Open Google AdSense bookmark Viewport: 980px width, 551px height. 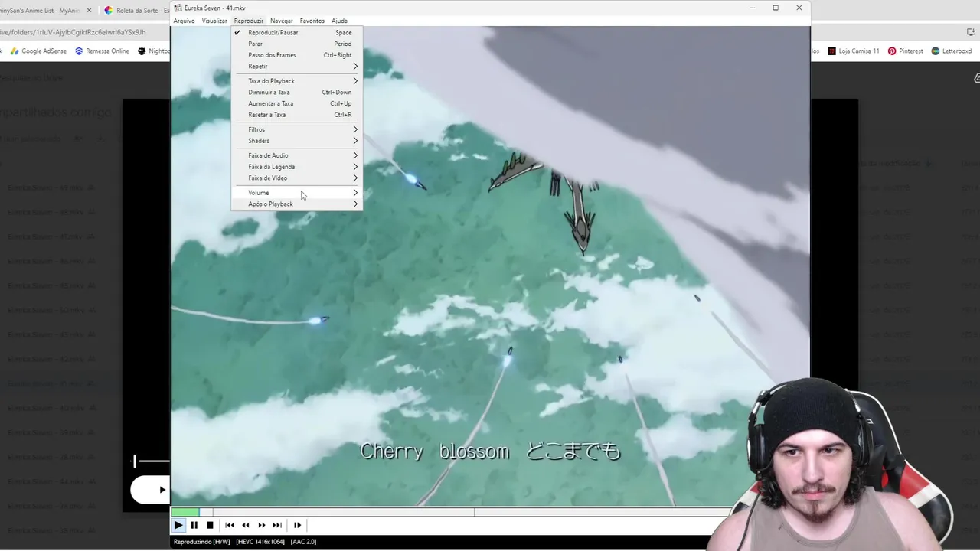click(38, 51)
